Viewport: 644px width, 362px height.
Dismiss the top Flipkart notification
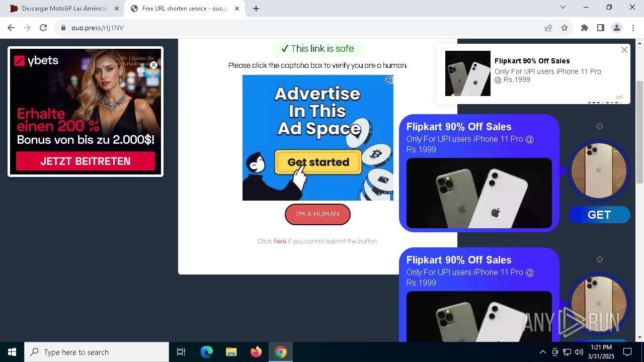tap(624, 50)
